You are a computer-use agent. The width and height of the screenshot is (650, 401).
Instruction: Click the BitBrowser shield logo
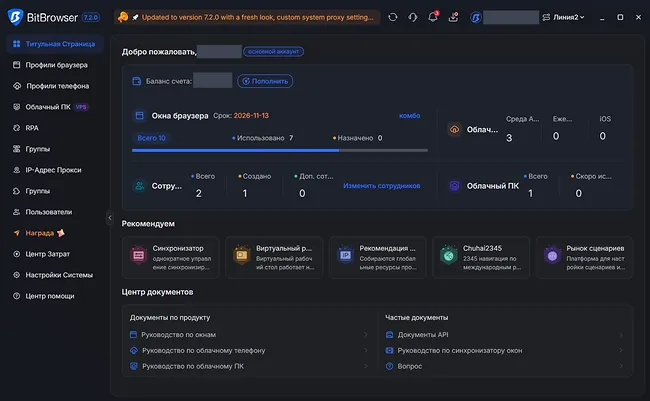[15, 17]
